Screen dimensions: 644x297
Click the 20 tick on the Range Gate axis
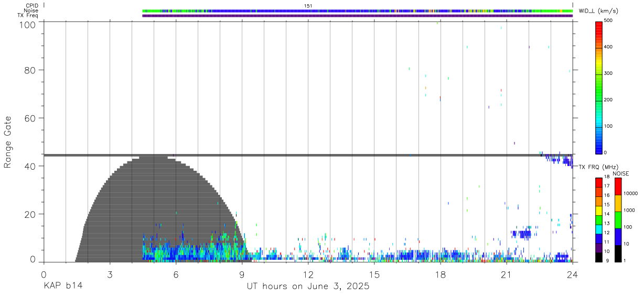[30, 214]
